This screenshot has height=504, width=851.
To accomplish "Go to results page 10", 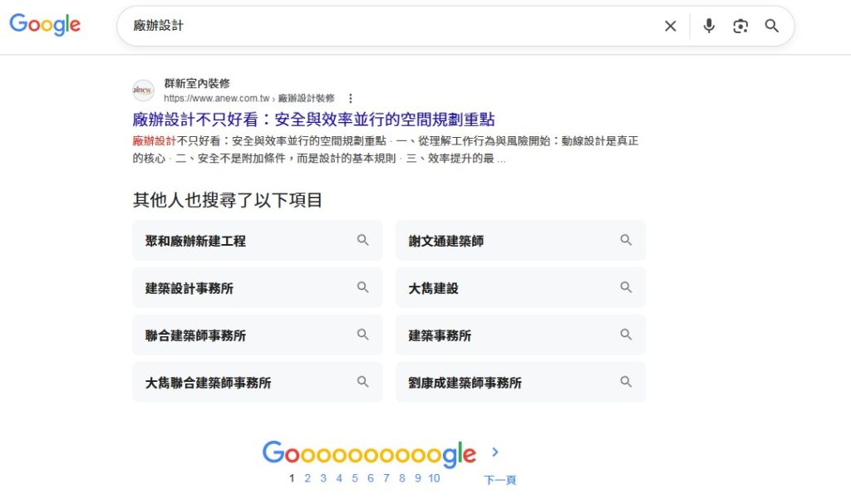I will click(x=434, y=478).
